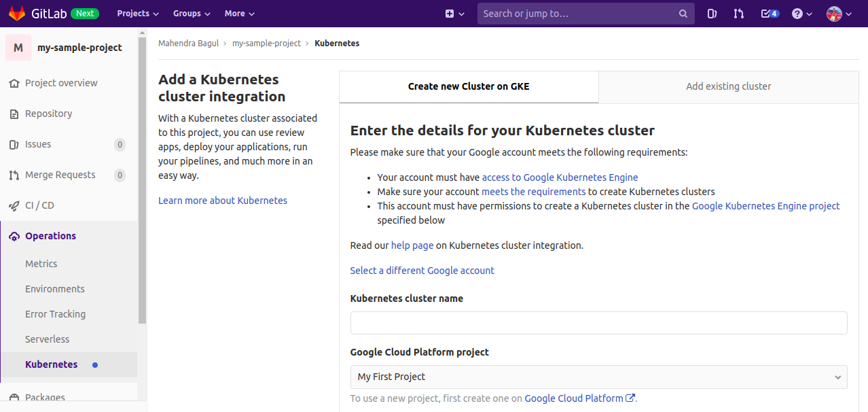Open merge requests top bar icon
This screenshot has width=868, height=412.
tap(739, 14)
